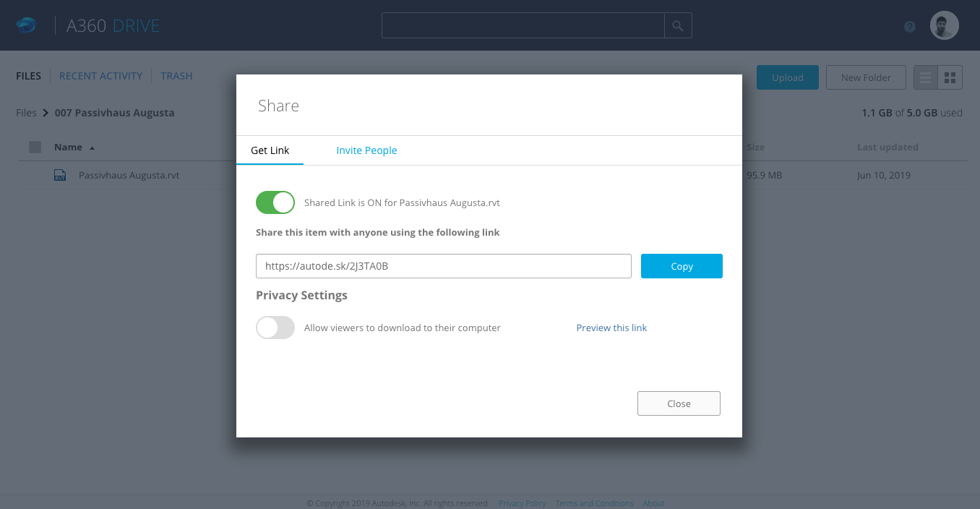Image resolution: width=980 pixels, height=509 pixels.
Task: Switch to list view icon
Action: pyautogui.click(x=926, y=77)
